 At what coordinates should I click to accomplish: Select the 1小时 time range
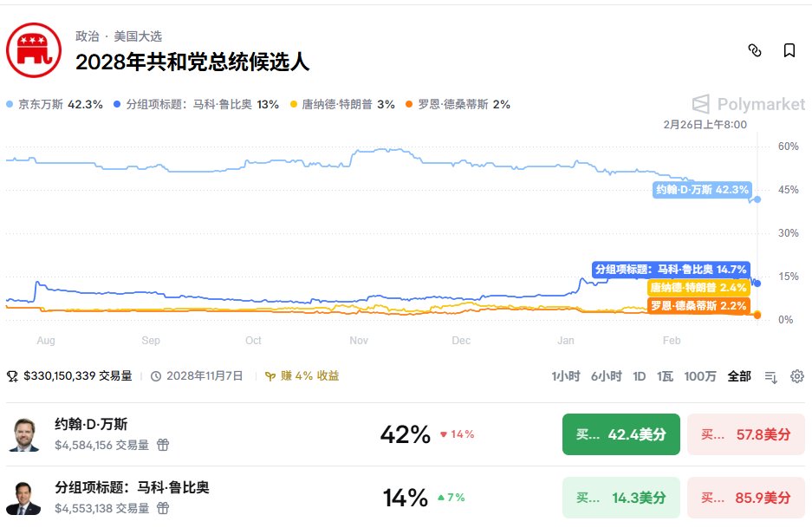(x=565, y=376)
